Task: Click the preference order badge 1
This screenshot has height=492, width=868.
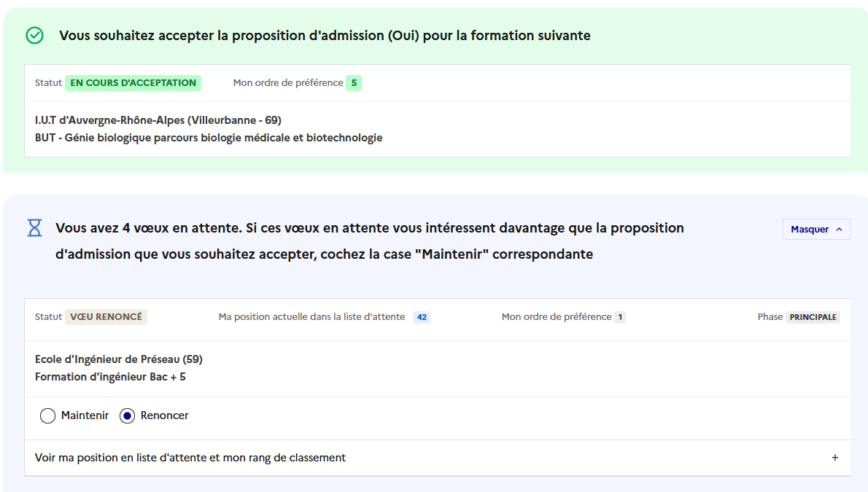Action: [620, 317]
